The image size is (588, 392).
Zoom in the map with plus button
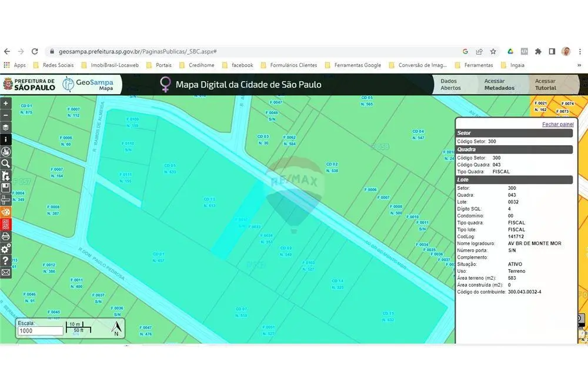[x=5, y=103]
